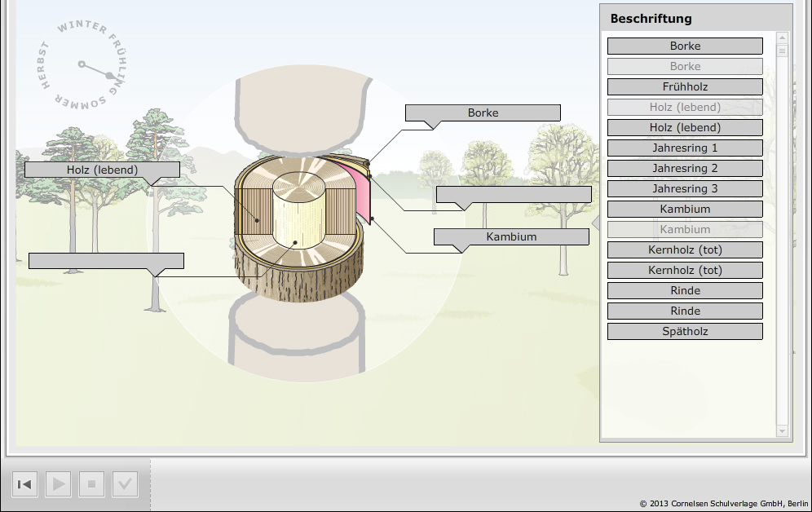Click the seasons clock dial
This screenshot has height=512, width=812.
click(82, 64)
